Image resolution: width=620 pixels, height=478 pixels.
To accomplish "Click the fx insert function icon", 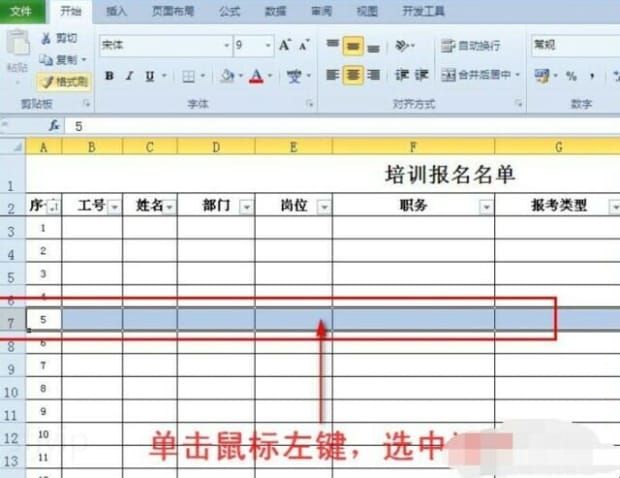I will (54, 126).
